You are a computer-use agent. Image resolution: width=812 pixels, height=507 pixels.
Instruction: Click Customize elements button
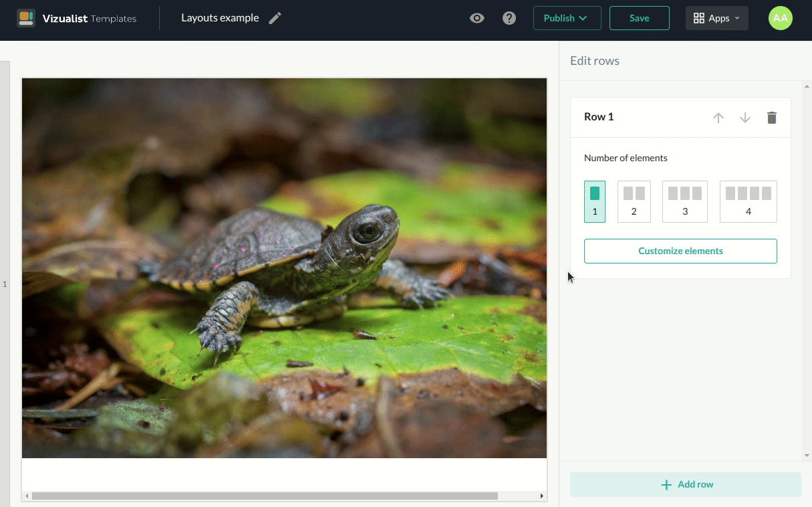(x=680, y=251)
